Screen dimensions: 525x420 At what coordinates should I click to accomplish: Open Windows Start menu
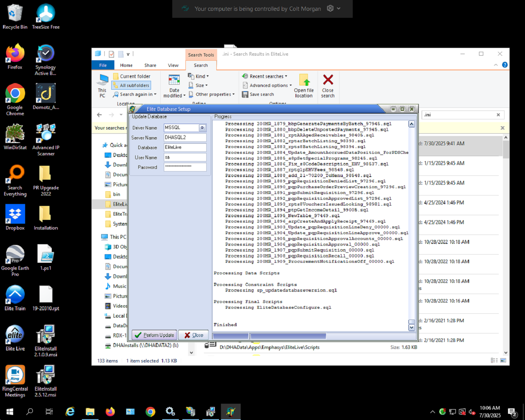click(10, 412)
